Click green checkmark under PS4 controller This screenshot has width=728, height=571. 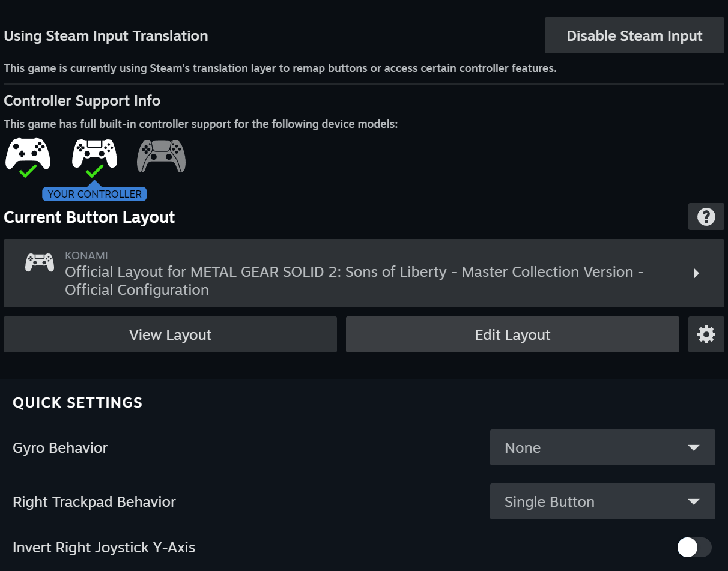pos(94,172)
